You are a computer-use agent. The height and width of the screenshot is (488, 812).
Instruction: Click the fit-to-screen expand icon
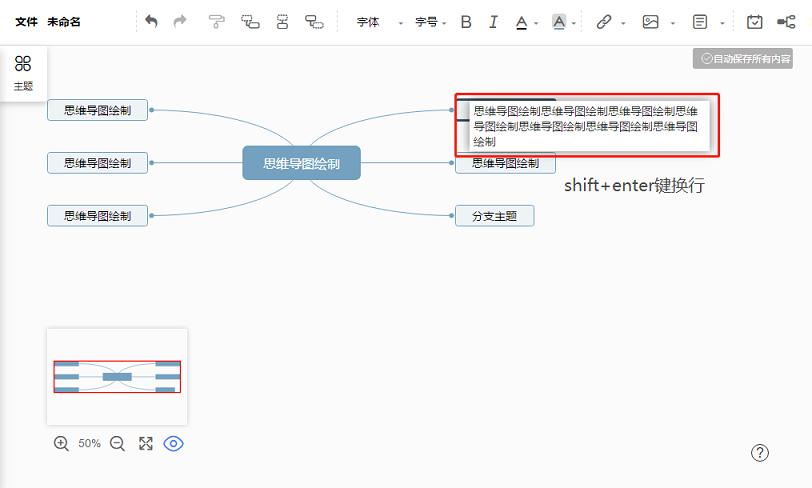click(x=146, y=443)
